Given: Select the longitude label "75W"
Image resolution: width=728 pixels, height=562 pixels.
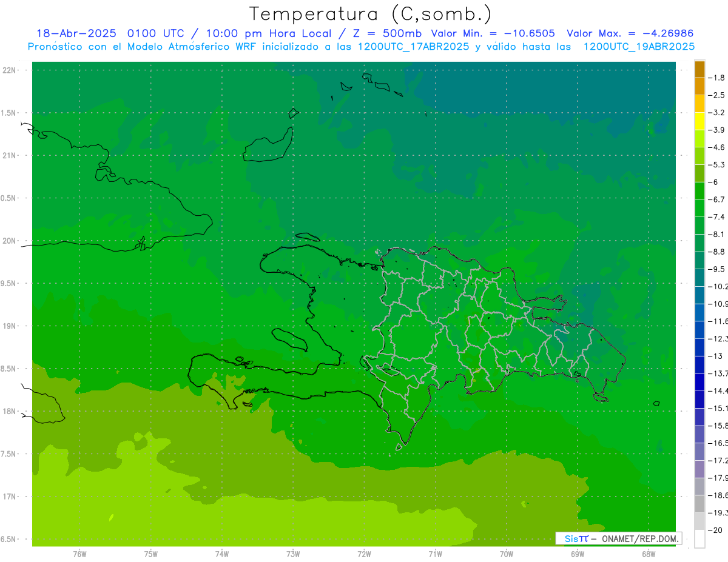Looking at the screenshot, I should pyautogui.click(x=151, y=554).
